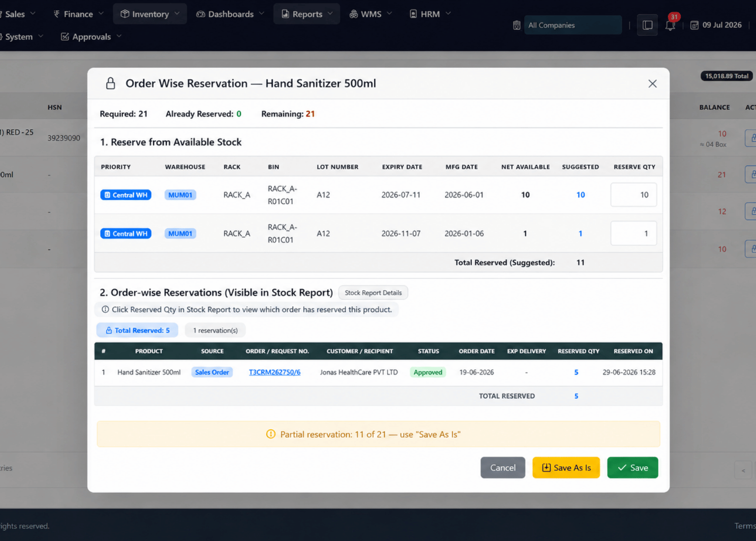Select customer Jonas HealthCare PVT LTD
756x541 pixels.
pyautogui.click(x=359, y=372)
